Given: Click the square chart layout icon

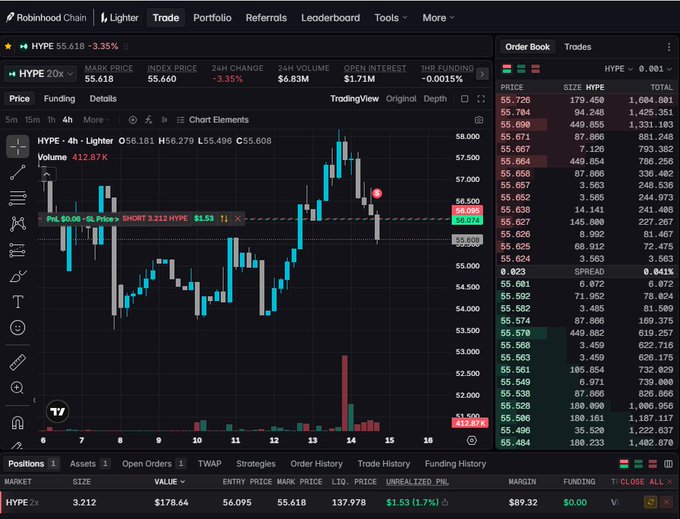Looking at the screenshot, I should pos(464,99).
